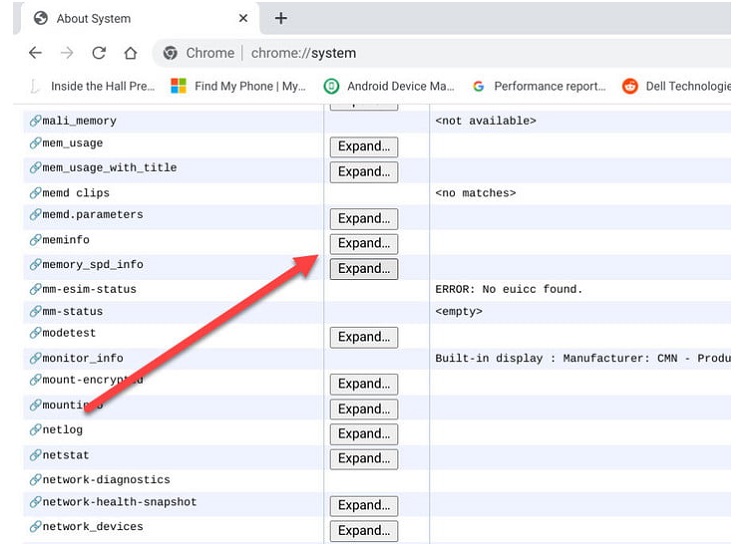Click link icon beside mm-status
Screen dimensions: 750x544
pyautogui.click(x=35, y=311)
